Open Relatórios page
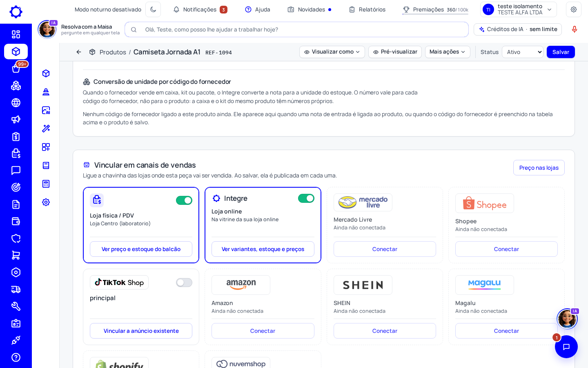This screenshot has width=588, height=368. 367,9
